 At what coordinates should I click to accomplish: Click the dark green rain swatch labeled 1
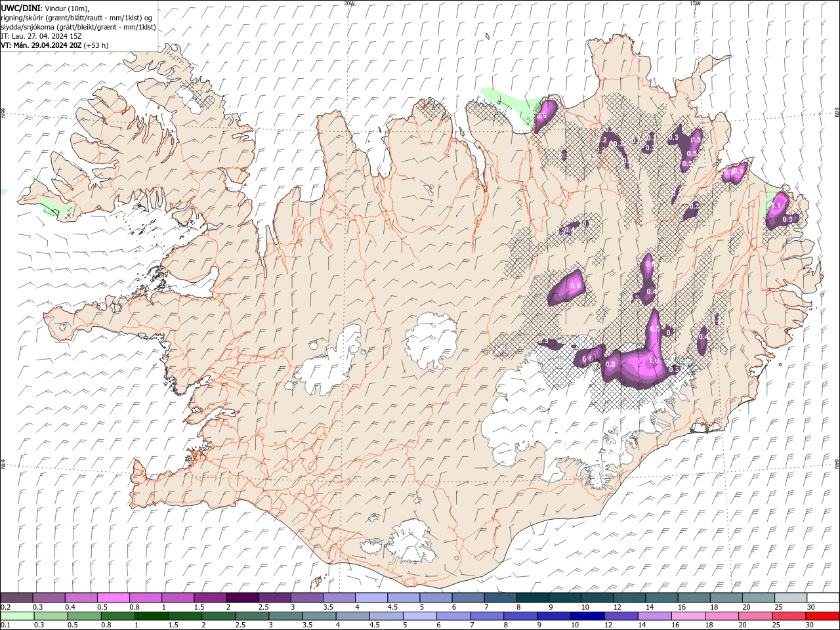152,616
